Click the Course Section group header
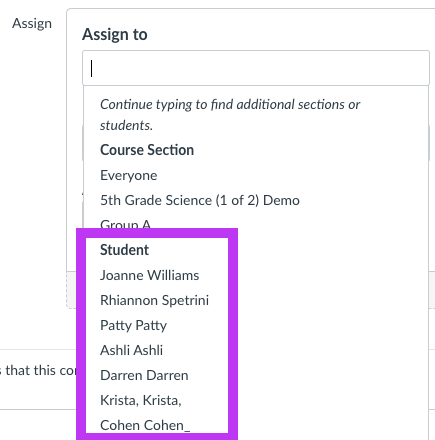435x440 pixels. (147, 150)
